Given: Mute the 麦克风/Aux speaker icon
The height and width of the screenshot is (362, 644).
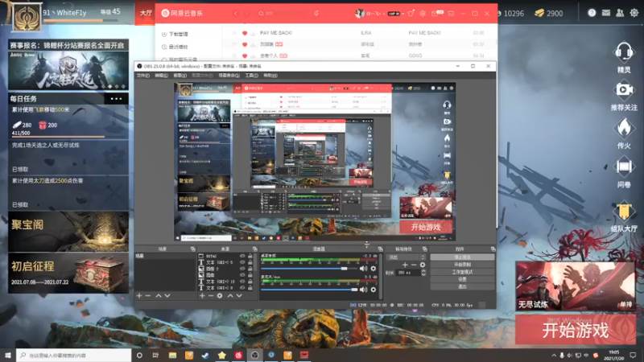Looking at the screenshot, I should pos(364,290).
